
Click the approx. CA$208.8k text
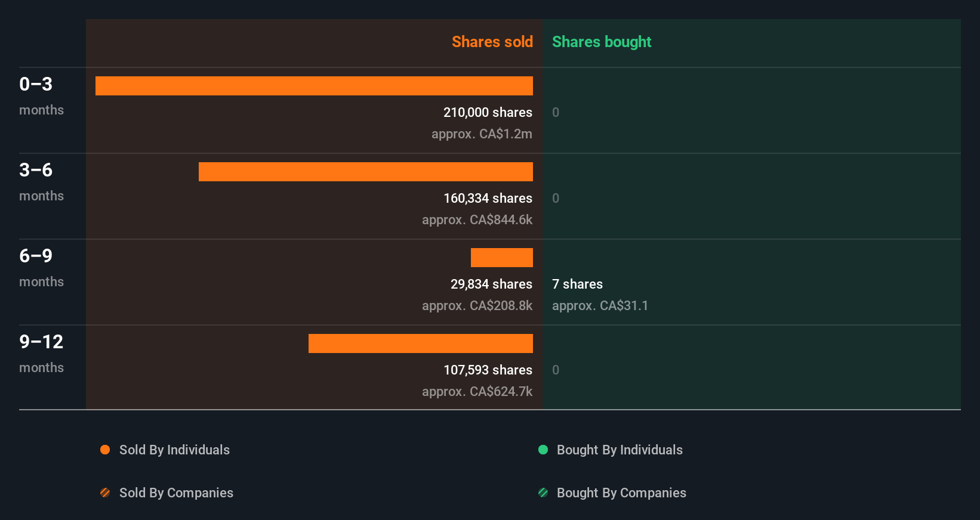[x=477, y=306]
